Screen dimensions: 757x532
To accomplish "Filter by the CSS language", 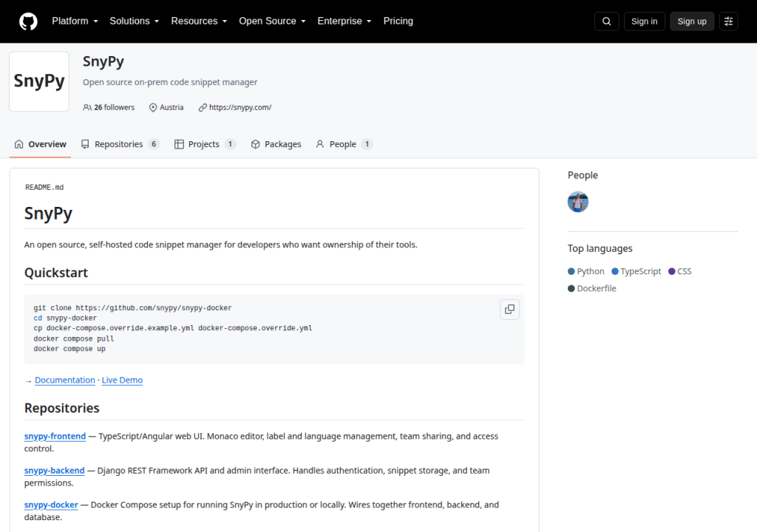I will coord(684,271).
